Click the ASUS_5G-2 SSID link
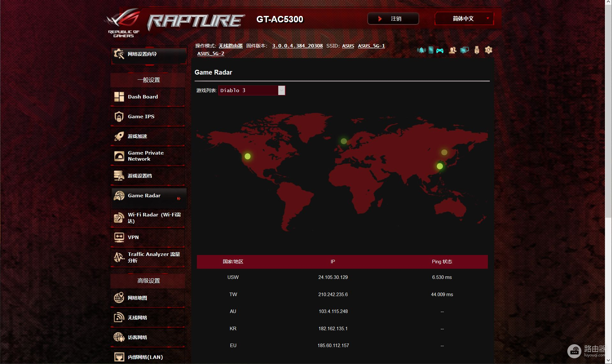The height and width of the screenshot is (364, 612). (x=211, y=54)
